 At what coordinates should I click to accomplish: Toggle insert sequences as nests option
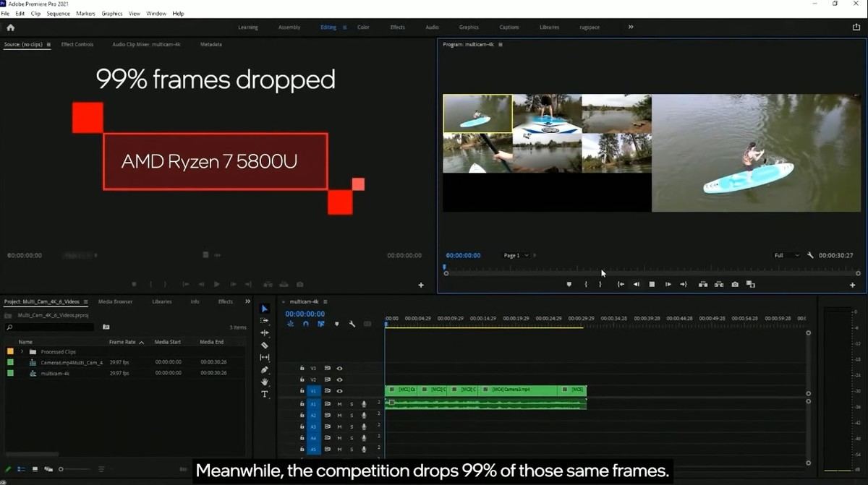point(290,324)
